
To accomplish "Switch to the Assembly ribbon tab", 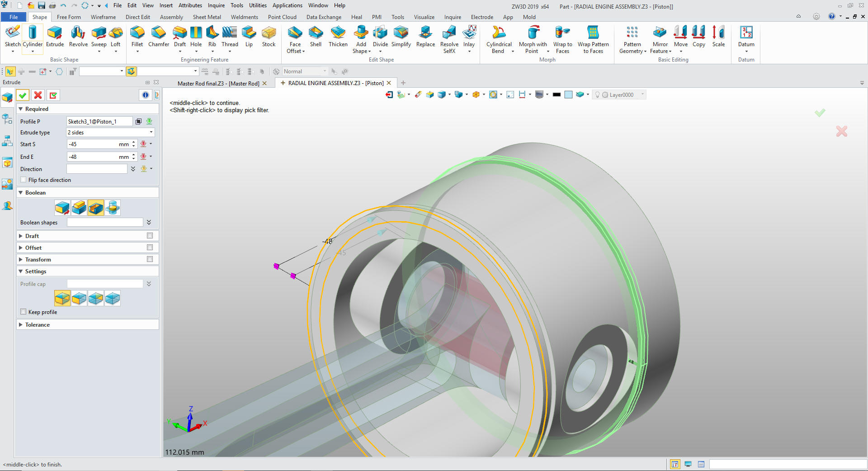I will tap(171, 17).
